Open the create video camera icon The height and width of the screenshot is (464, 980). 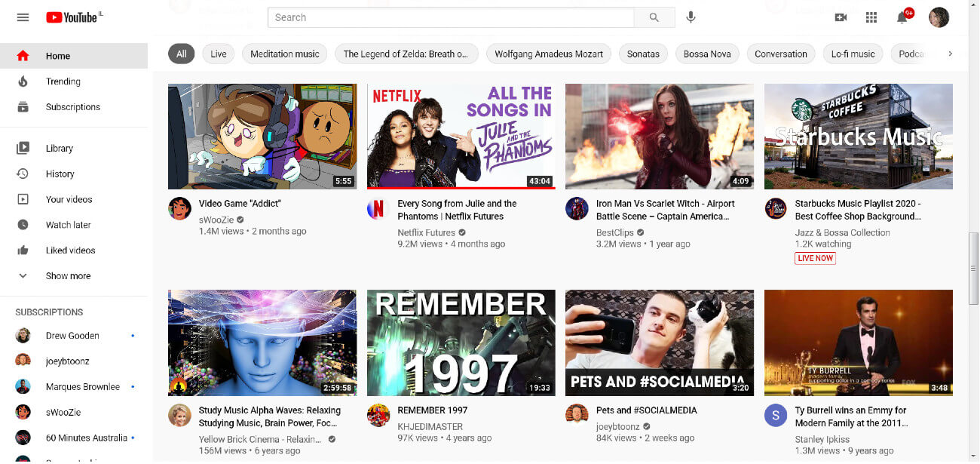[841, 17]
